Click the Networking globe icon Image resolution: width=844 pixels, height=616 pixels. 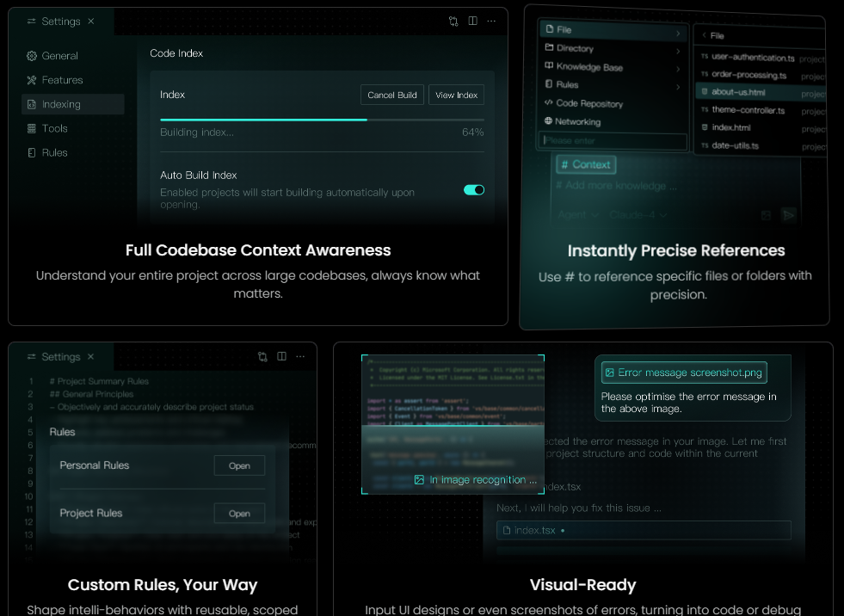pyautogui.click(x=548, y=121)
